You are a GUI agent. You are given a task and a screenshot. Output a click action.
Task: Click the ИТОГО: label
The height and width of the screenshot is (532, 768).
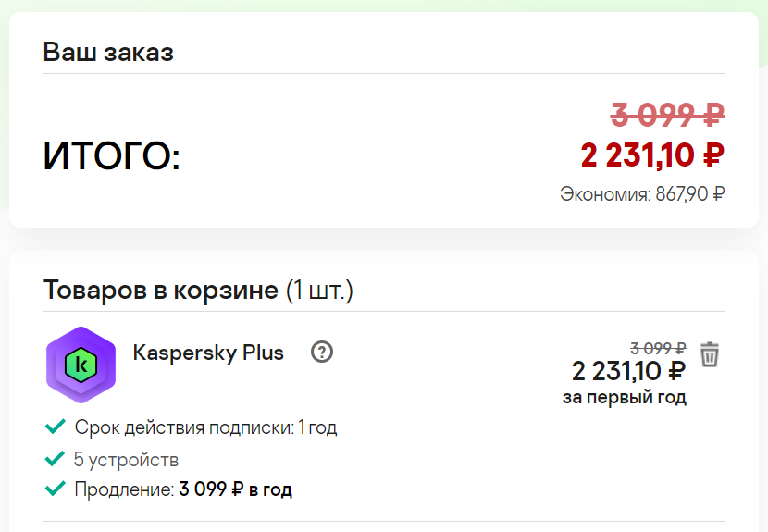(112, 155)
